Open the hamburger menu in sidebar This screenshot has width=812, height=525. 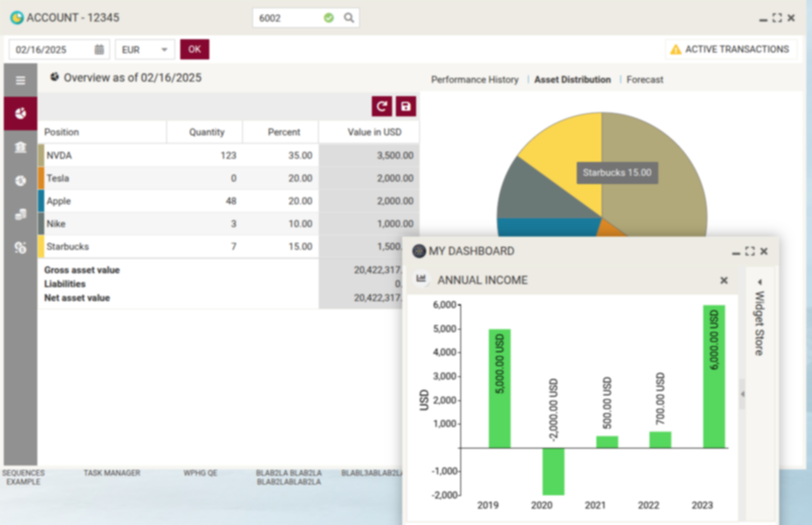click(20, 80)
